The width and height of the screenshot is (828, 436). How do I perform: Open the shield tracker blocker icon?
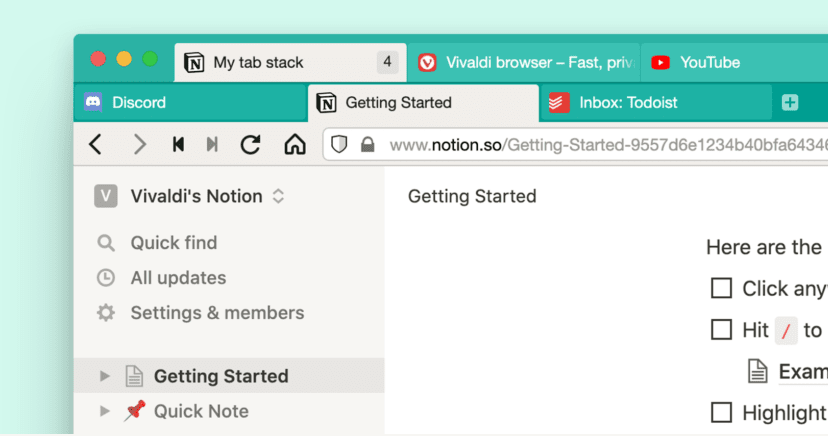(x=339, y=144)
